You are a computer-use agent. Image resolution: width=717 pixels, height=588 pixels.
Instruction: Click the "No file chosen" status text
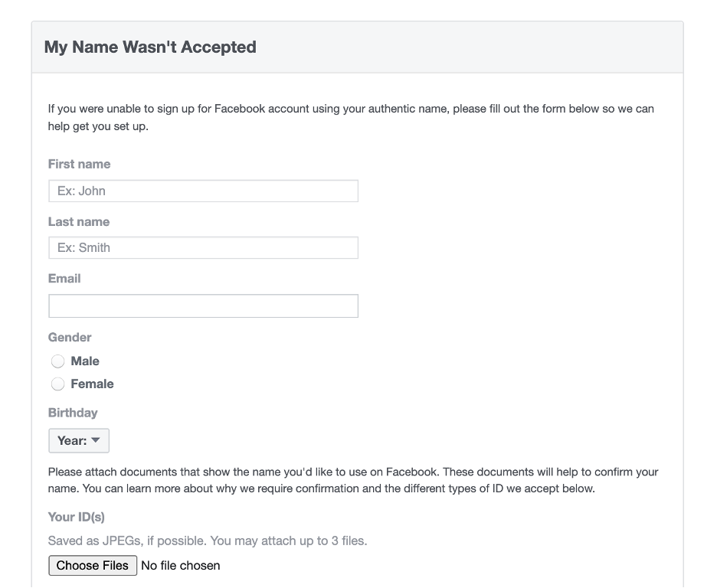(181, 566)
